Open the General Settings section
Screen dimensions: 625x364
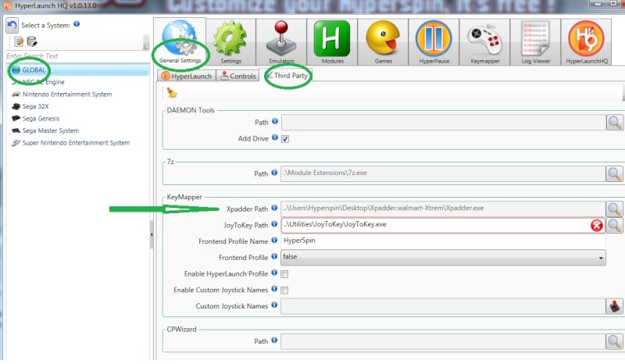tap(180, 42)
